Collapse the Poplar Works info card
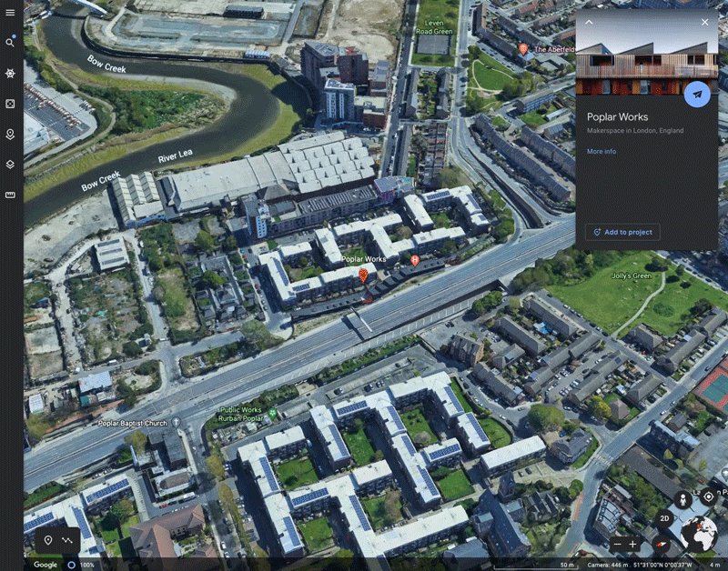The image size is (728, 571). (589, 22)
